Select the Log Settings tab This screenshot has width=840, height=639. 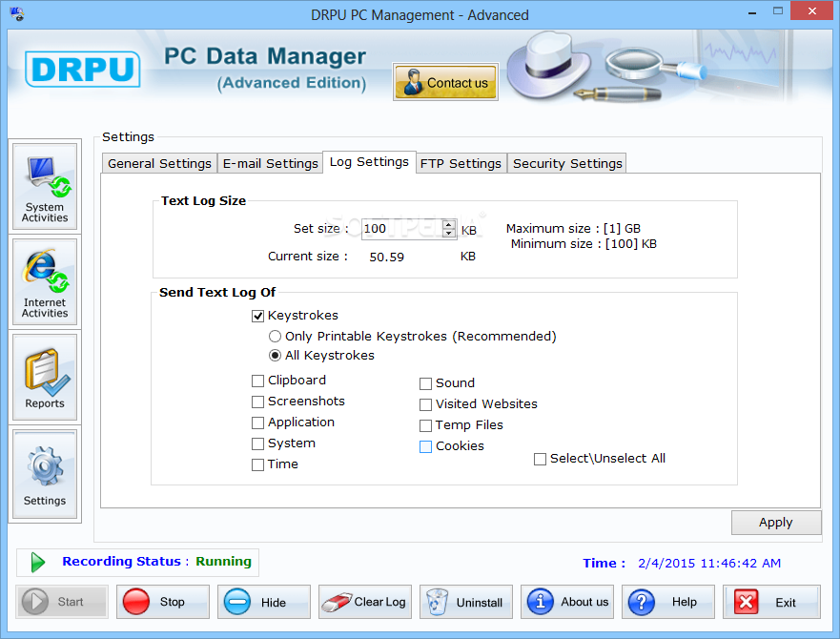point(369,162)
